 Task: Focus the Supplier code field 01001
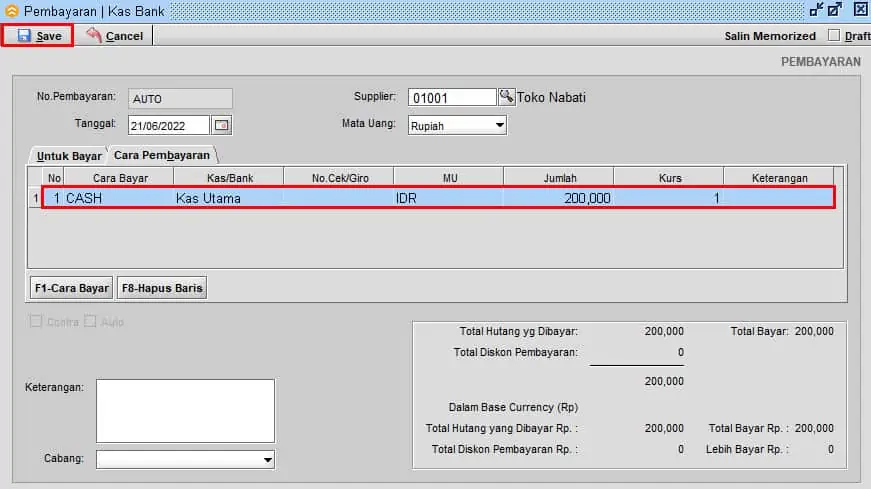452,97
